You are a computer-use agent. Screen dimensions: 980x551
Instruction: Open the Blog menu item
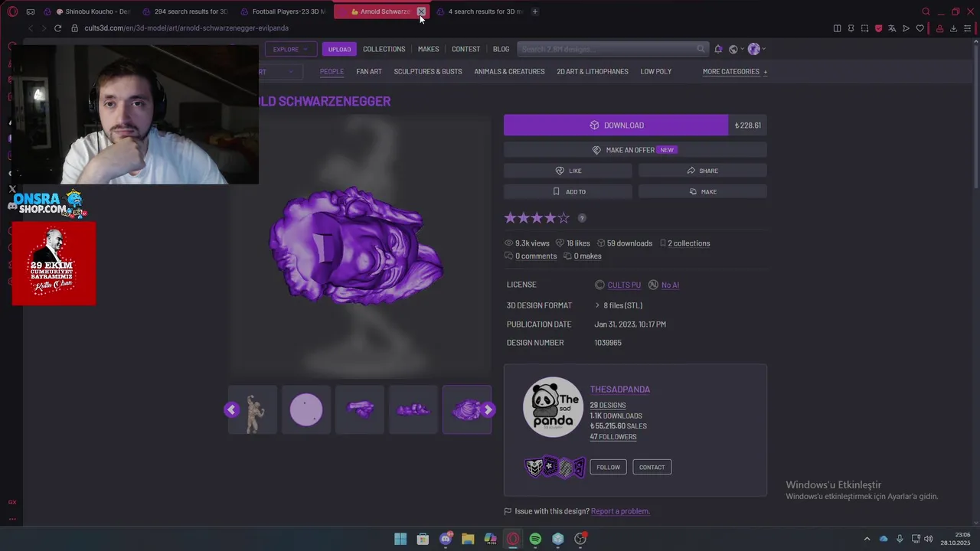[501, 49]
